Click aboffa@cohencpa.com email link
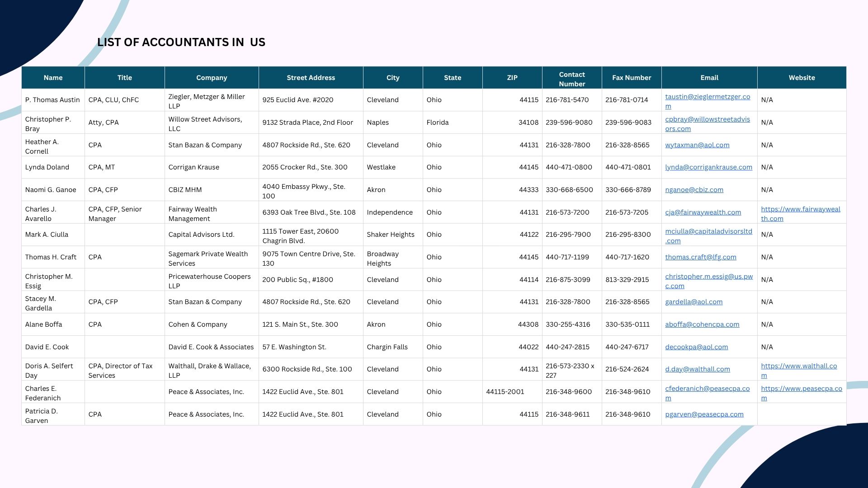868x488 pixels. [702, 324]
